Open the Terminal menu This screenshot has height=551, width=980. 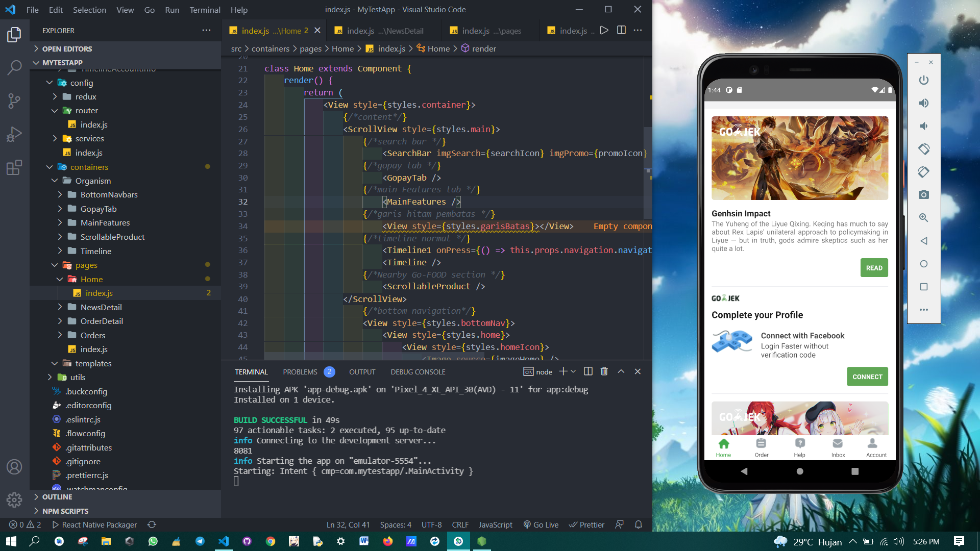click(x=205, y=10)
